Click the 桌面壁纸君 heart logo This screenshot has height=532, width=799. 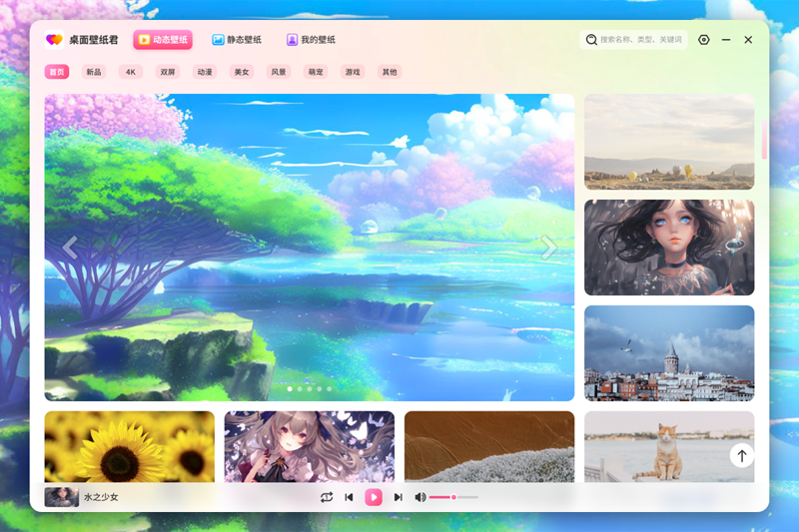coord(54,40)
